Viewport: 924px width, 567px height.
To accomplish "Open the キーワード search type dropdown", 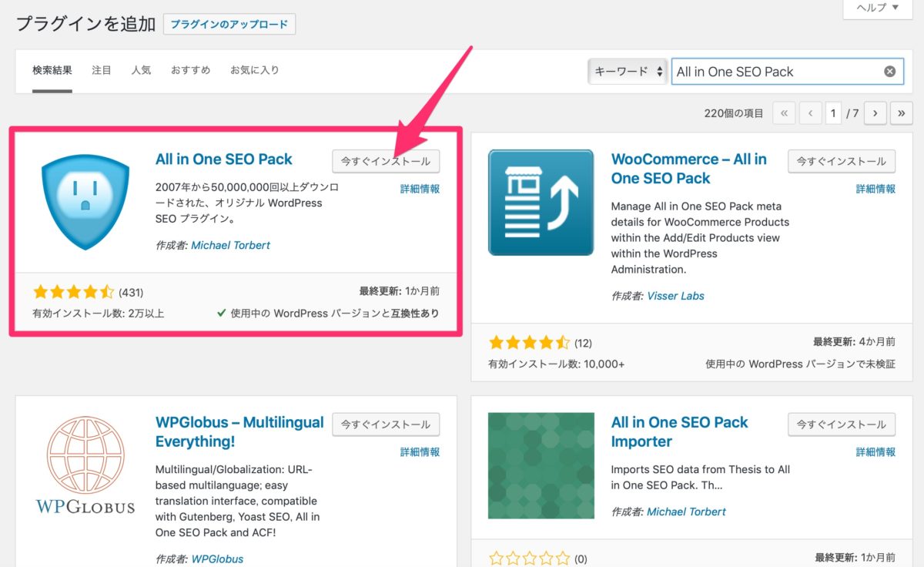I will (628, 72).
